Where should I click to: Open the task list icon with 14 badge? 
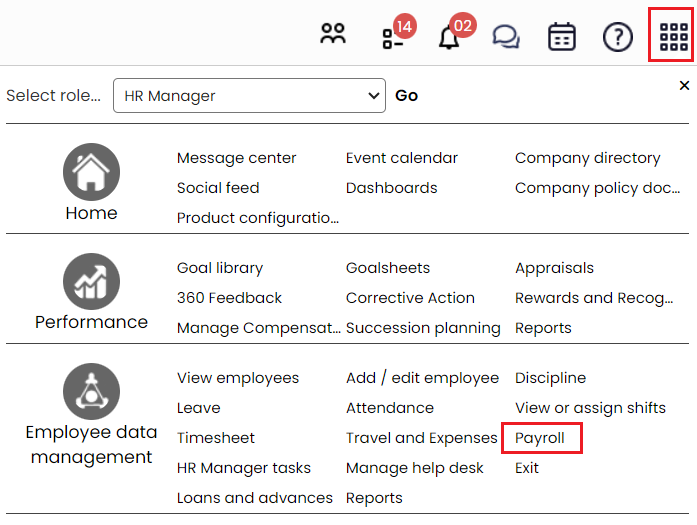(393, 37)
